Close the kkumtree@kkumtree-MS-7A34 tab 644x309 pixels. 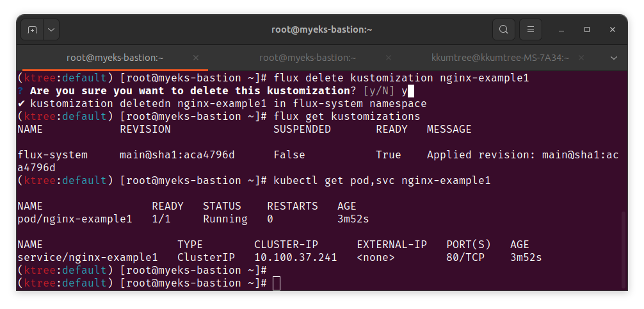581,58
